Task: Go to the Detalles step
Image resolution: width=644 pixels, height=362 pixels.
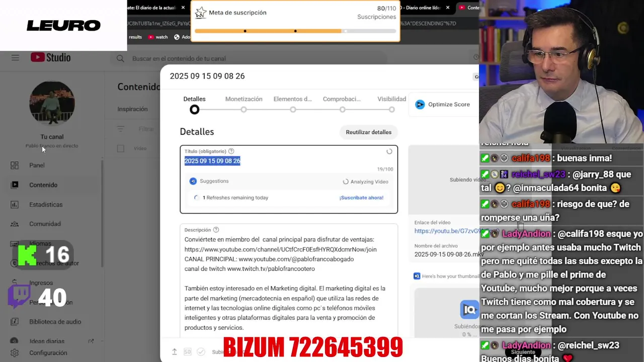Action: click(x=194, y=105)
